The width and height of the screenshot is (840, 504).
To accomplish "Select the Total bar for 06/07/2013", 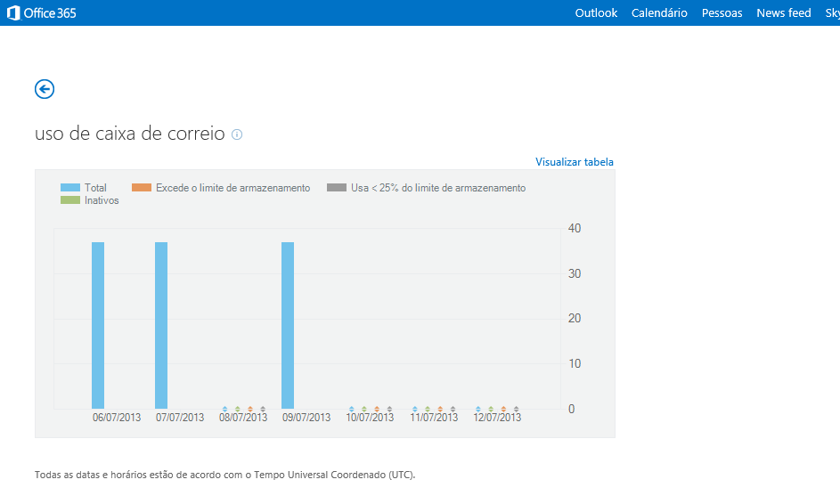I will point(98,325).
